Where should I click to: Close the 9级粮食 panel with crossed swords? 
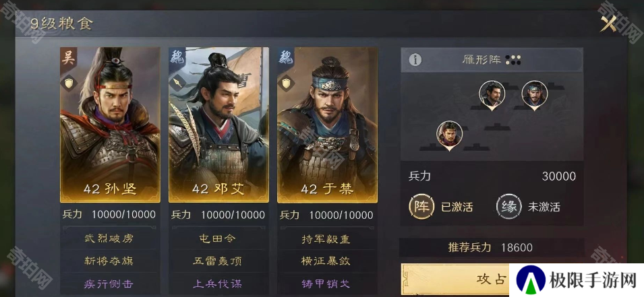608,24
